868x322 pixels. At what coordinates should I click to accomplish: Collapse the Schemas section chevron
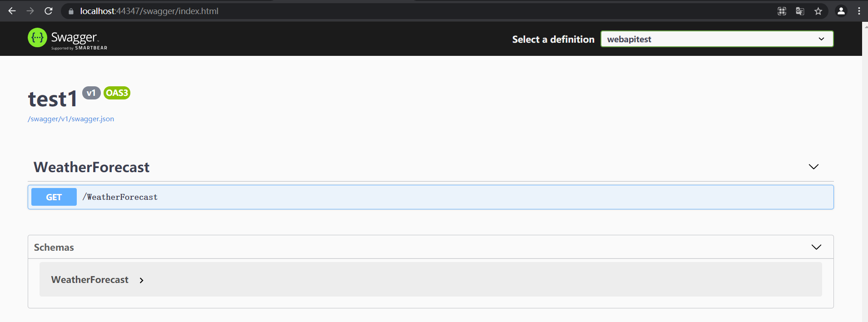tap(816, 247)
